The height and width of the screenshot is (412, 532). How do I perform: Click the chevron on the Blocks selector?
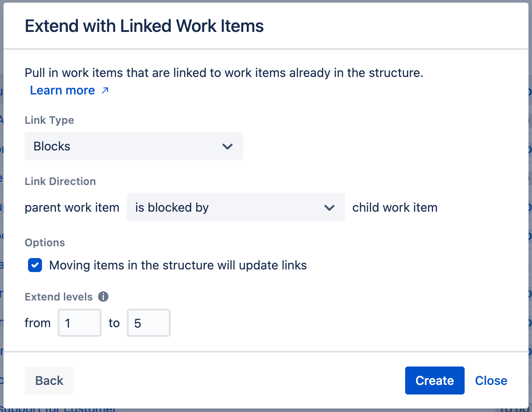pos(227,147)
